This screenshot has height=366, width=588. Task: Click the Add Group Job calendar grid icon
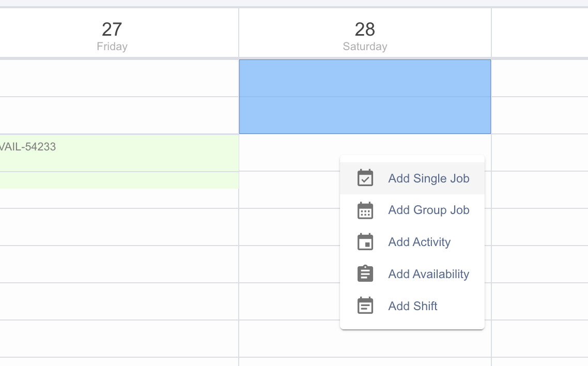point(365,210)
